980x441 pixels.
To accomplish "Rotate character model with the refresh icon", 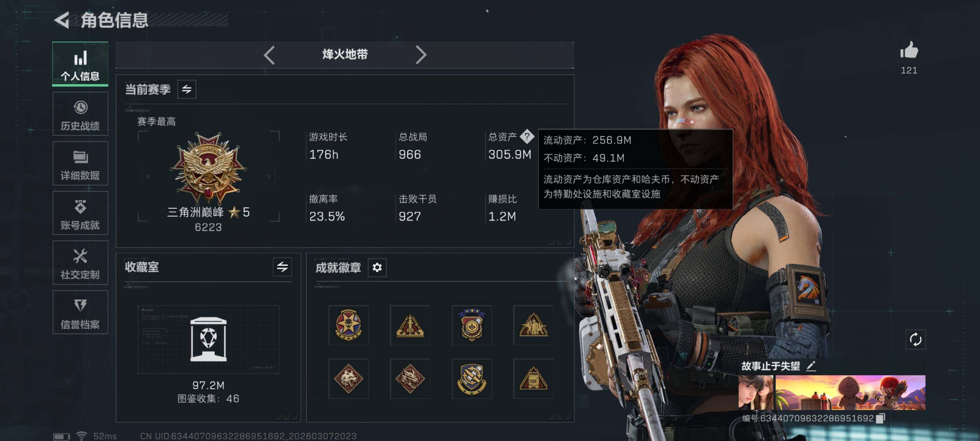I will (x=915, y=339).
